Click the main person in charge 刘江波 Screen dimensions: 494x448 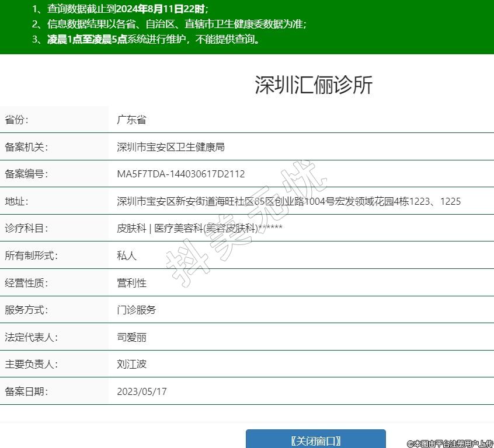pyautogui.click(x=131, y=364)
